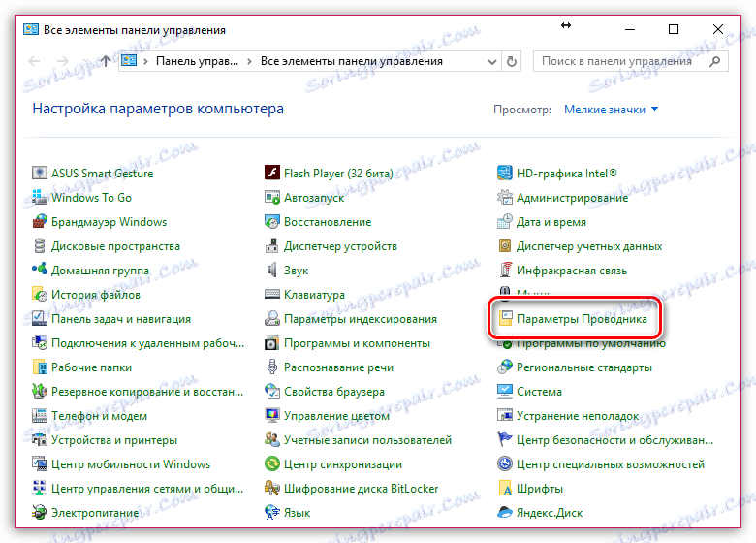Image resolution: width=756 pixels, height=543 pixels.
Task: Open the Домашняя группа icon
Action: click(x=39, y=270)
